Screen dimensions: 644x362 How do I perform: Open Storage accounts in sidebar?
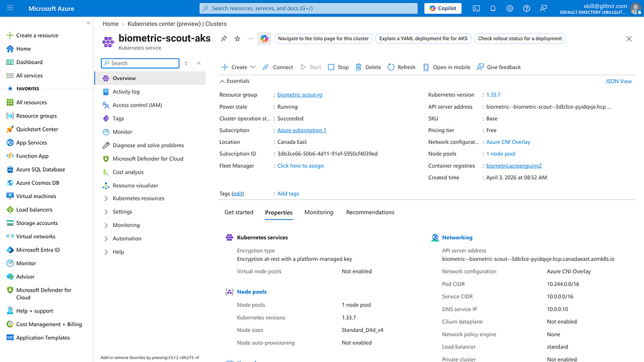(37, 223)
